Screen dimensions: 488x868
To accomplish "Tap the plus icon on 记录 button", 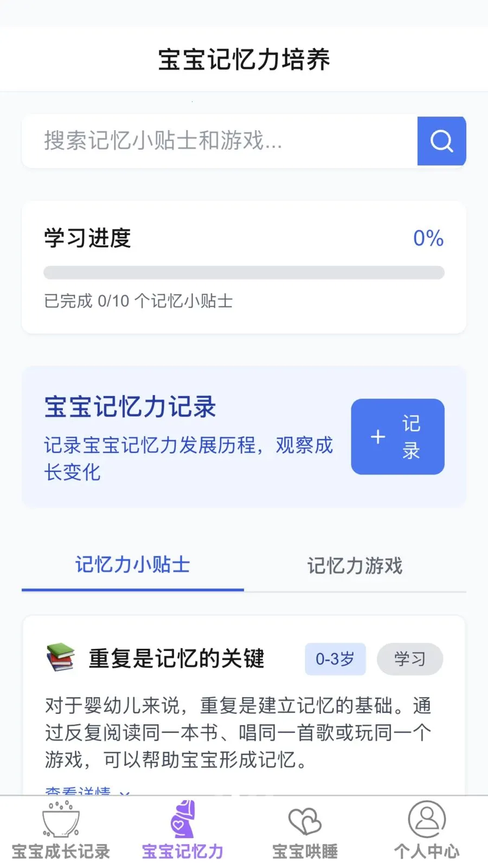I will click(377, 437).
